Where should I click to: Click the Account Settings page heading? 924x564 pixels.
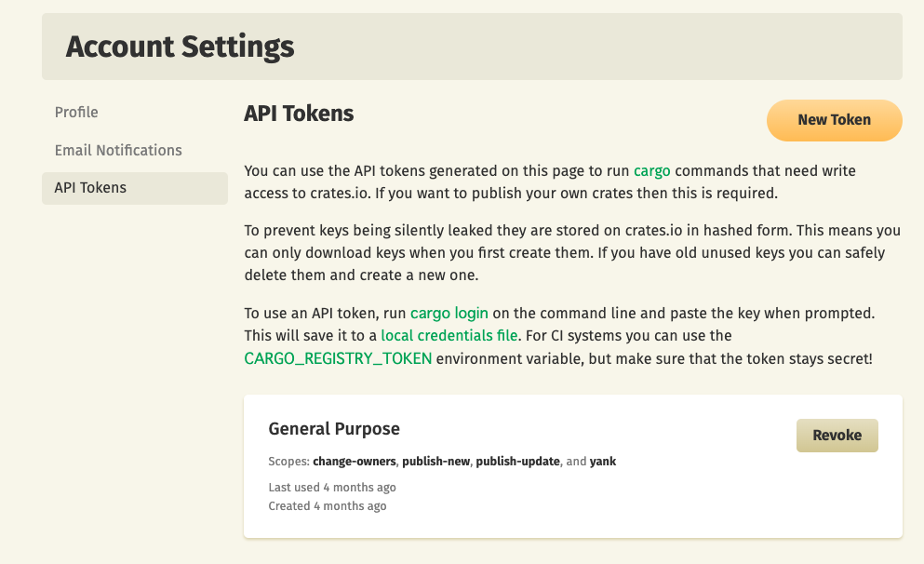[x=180, y=47]
